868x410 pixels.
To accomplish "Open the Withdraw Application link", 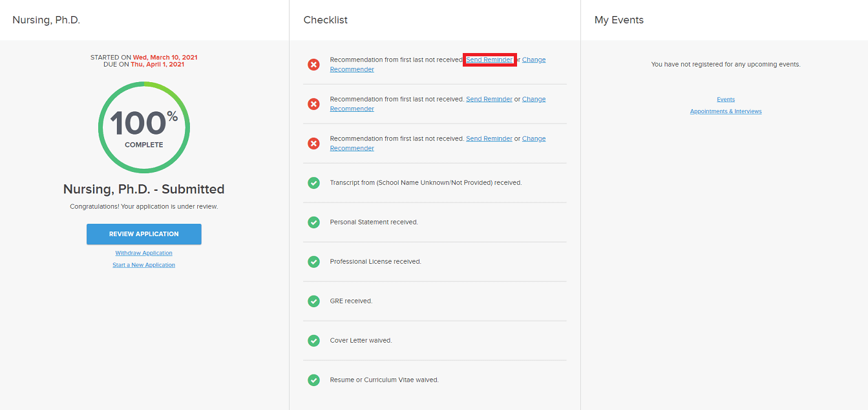I will [x=143, y=253].
